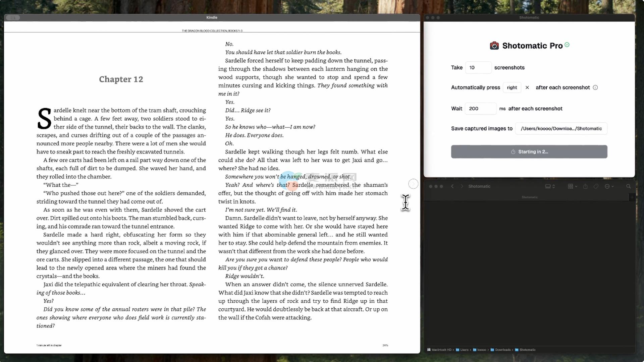Click the Finder Share icon
The image size is (644, 362).
585,186
